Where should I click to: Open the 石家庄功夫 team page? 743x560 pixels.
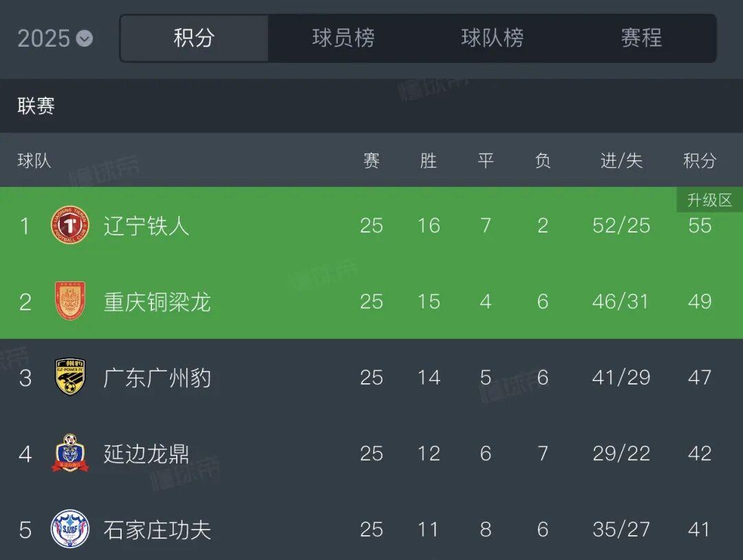[x=157, y=529]
